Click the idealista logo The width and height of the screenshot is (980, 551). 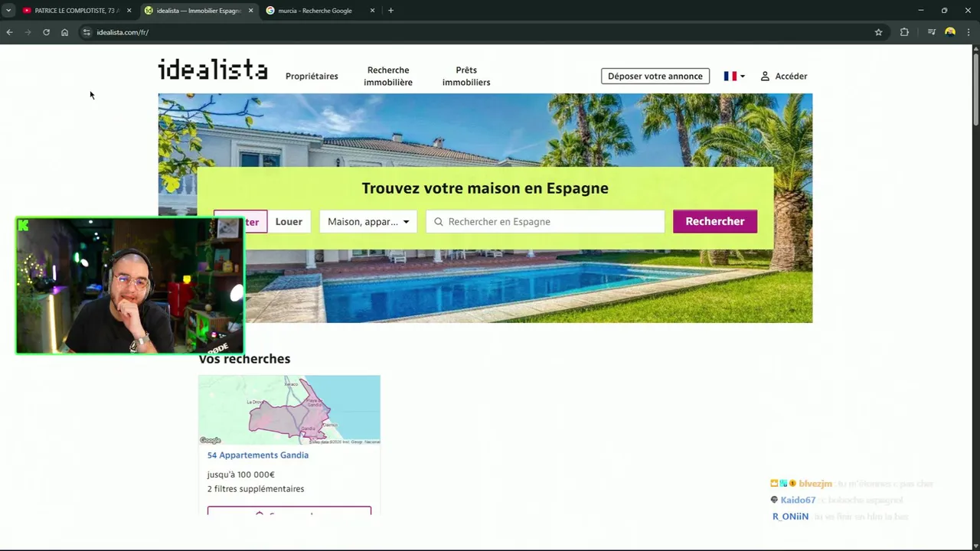pos(213,70)
